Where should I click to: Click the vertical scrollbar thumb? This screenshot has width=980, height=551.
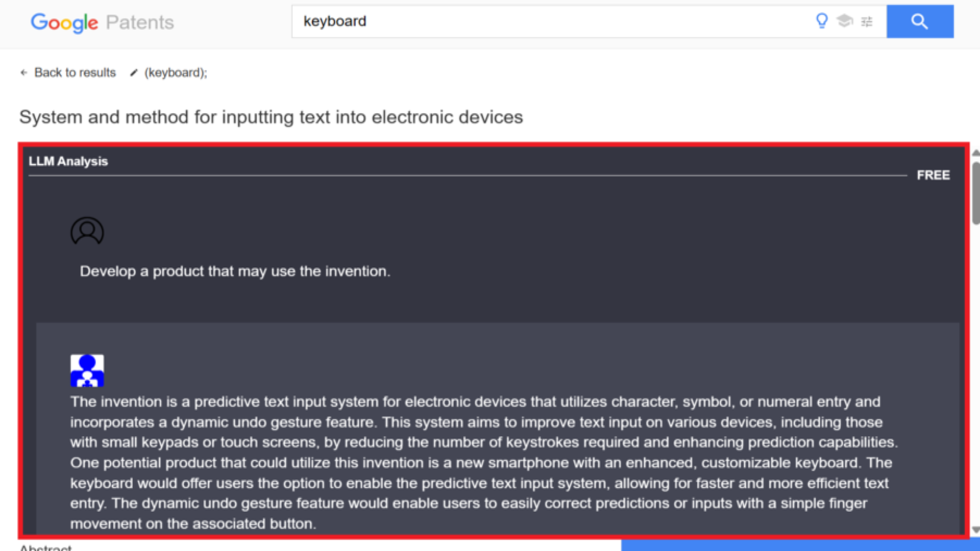[x=976, y=193]
